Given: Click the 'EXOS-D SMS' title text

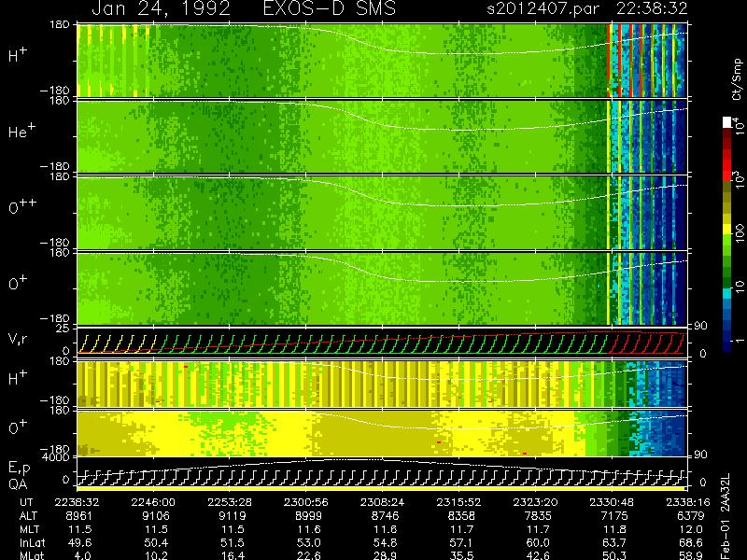Looking at the screenshot, I should (x=330, y=8).
